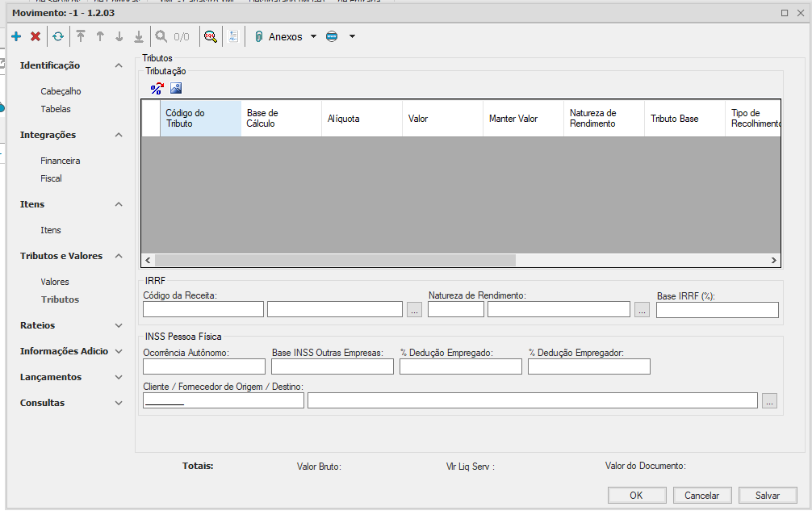812x515 pixels.
Task: Collapse the Identificação section
Action: point(119,65)
